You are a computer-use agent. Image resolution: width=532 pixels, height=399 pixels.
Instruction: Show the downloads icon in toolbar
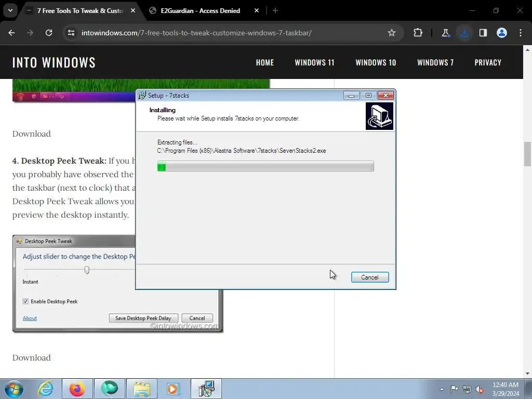[x=464, y=33]
